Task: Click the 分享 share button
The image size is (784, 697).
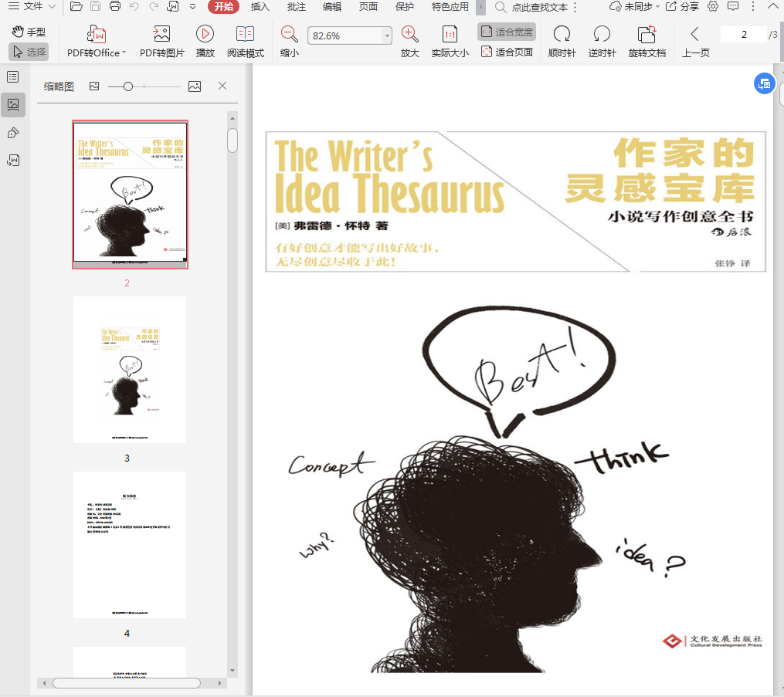Action: tap(682, 7)
